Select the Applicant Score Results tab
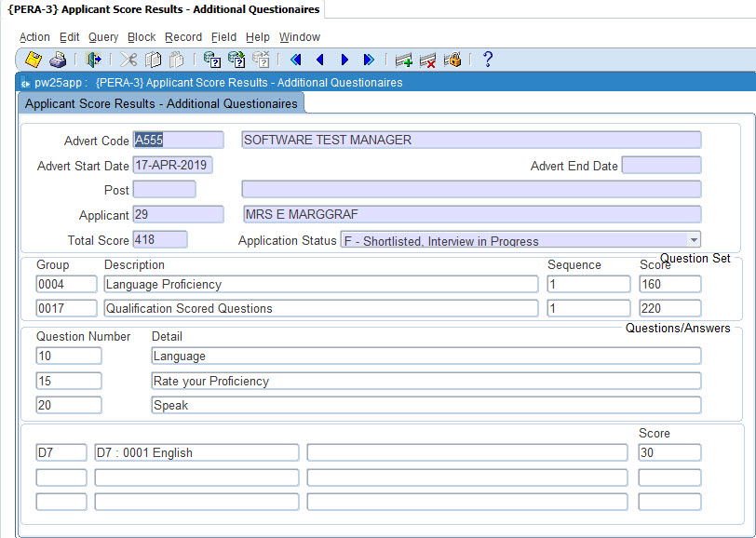The height and width of the screenshot is (538, 756). pos(161,104)
